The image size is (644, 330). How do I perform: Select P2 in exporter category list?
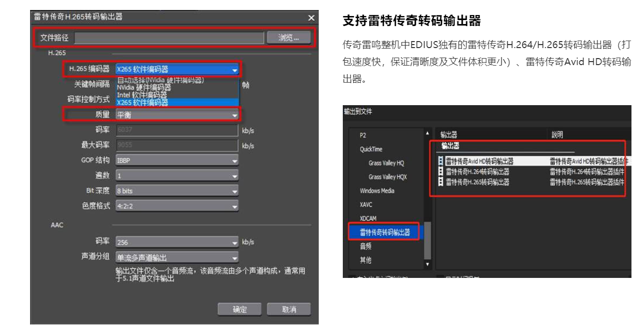(363, 135)
